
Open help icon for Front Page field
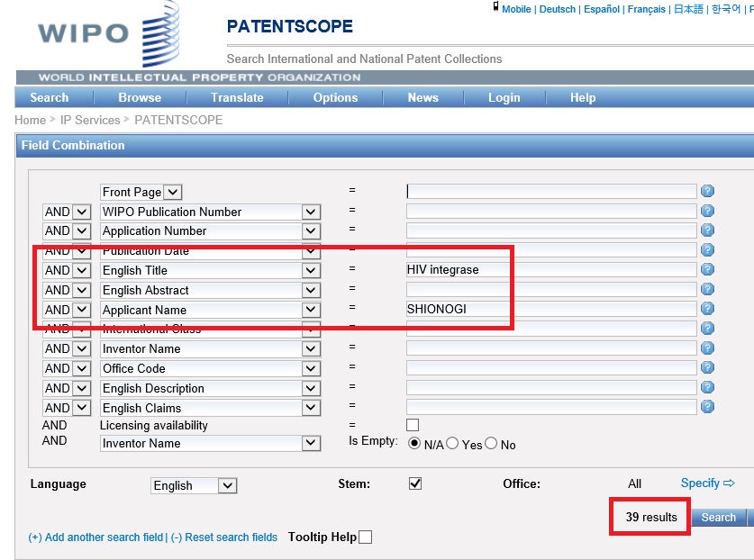pos(707,191)
